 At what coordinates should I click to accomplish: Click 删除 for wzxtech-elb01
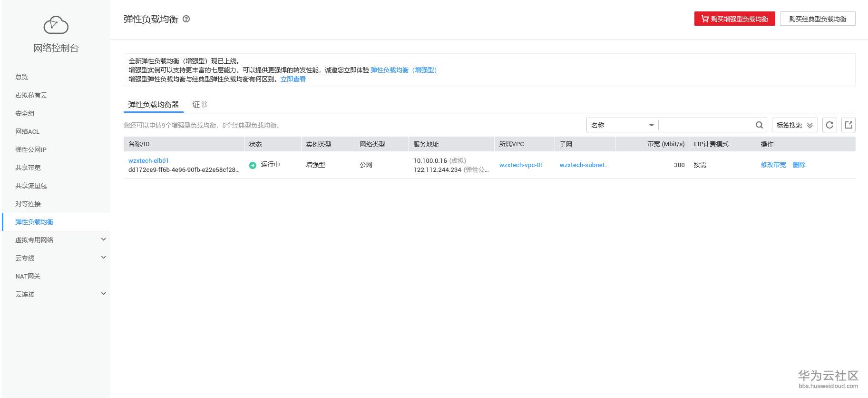(x=799, y=165)
